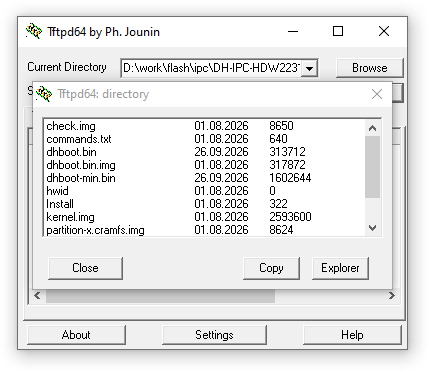Close the Tftpd64 main window

pyautogui.click(x=384, y=31)
